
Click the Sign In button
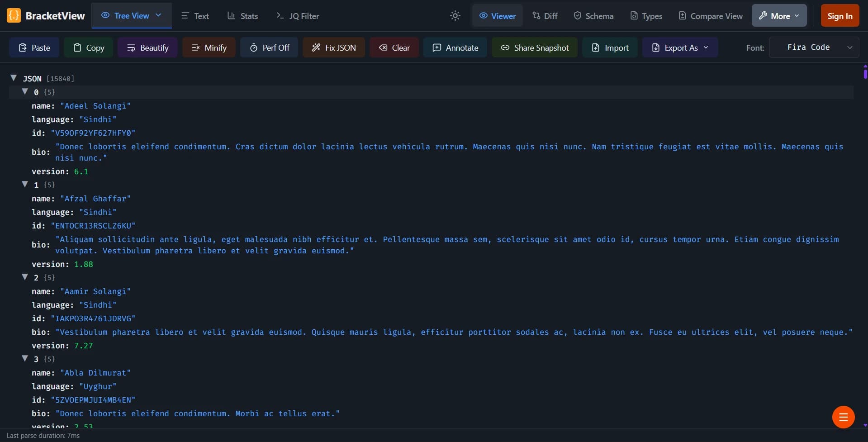(840, 16)
